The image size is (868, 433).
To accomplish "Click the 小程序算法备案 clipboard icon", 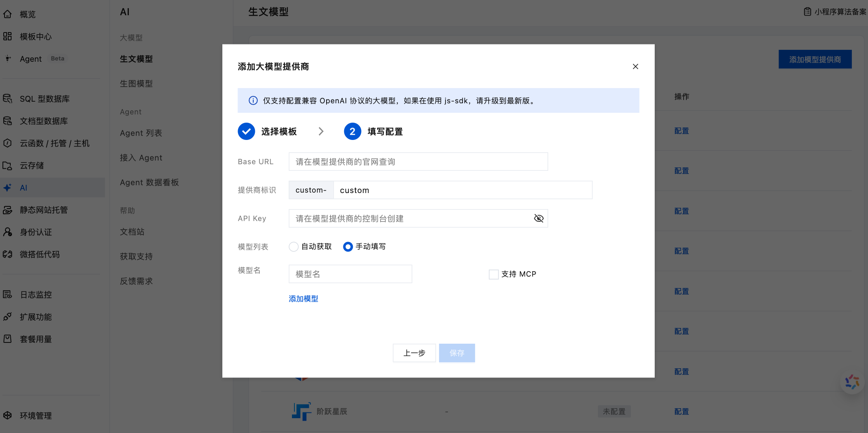I will [807, 12].
